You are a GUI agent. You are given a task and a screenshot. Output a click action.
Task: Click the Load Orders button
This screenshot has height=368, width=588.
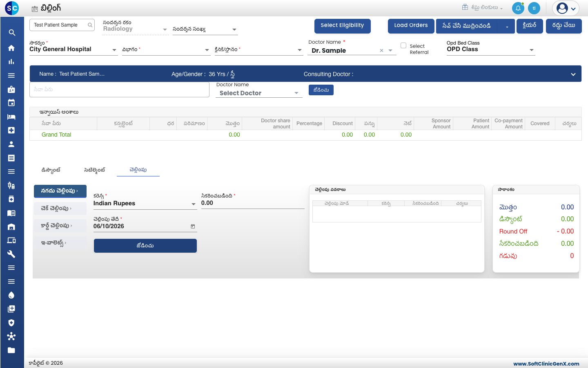pyautogui.click(x=411, y=26)
